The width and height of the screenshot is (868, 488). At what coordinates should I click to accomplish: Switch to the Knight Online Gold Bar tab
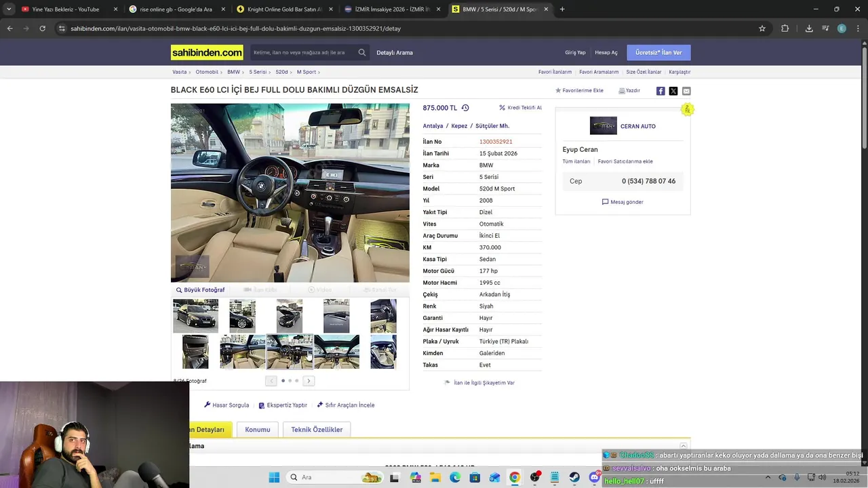[x=283, y=9]
